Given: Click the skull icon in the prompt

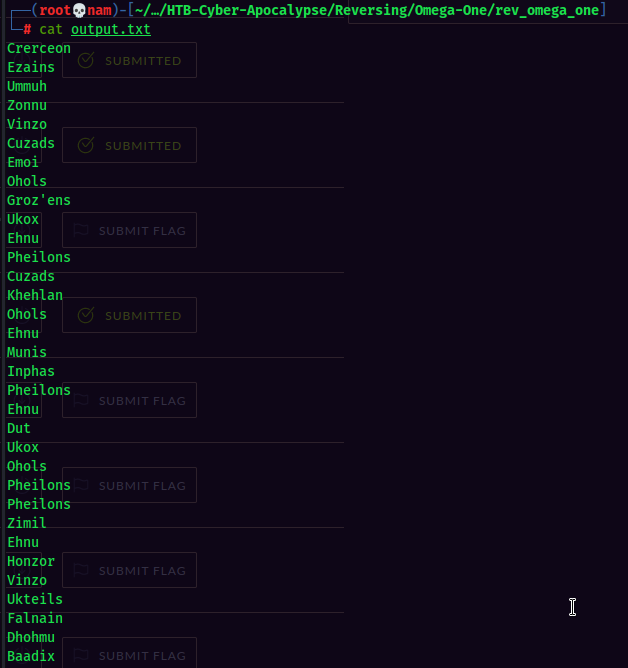Looking at the screenshot, I should pyautogui.click(x=79, y=10).
